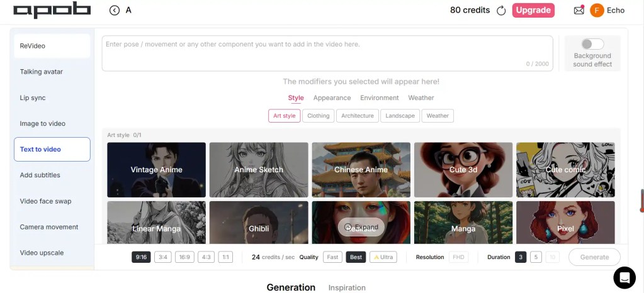Set Quality to Fast
644x293 pixels.
(x=332, y=257)
